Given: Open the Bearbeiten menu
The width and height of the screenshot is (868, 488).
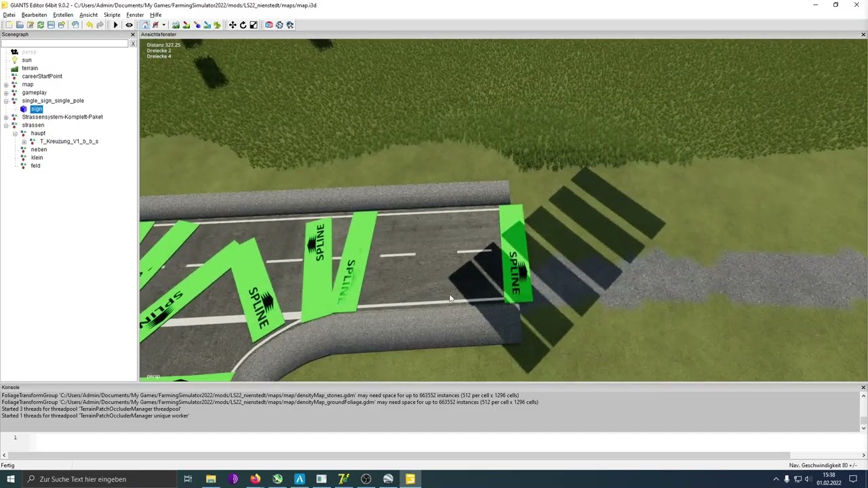Looking at the screenshot, I should pyautogui.click(x=34, y=15).
